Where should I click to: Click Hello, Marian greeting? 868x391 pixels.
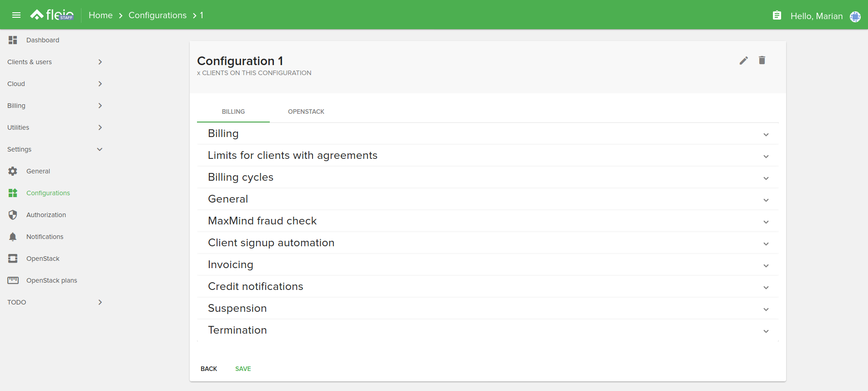(817, 16)
